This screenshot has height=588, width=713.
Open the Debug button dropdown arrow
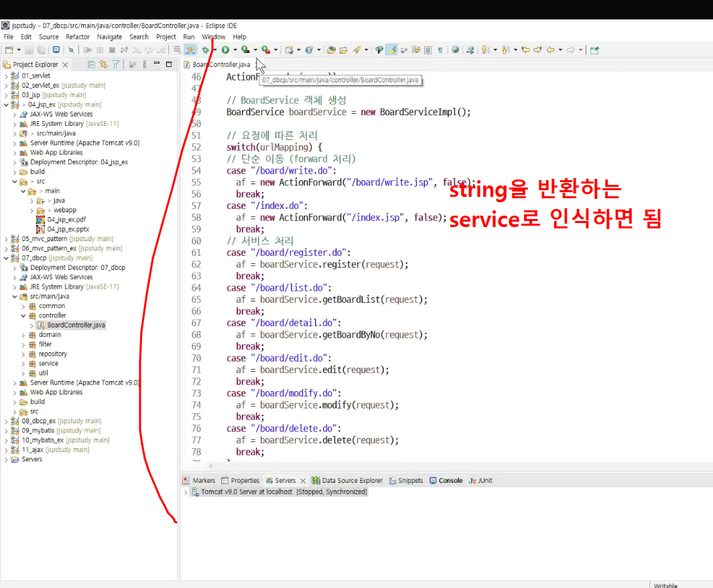pyautogui.click(x=215, y=50)
